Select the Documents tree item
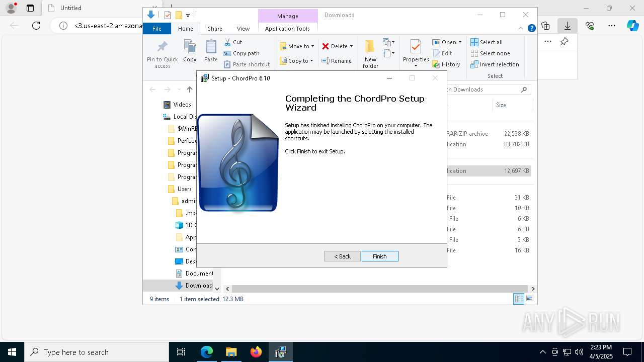This screenshot has height=362, width=644. (x=194, y=274)
